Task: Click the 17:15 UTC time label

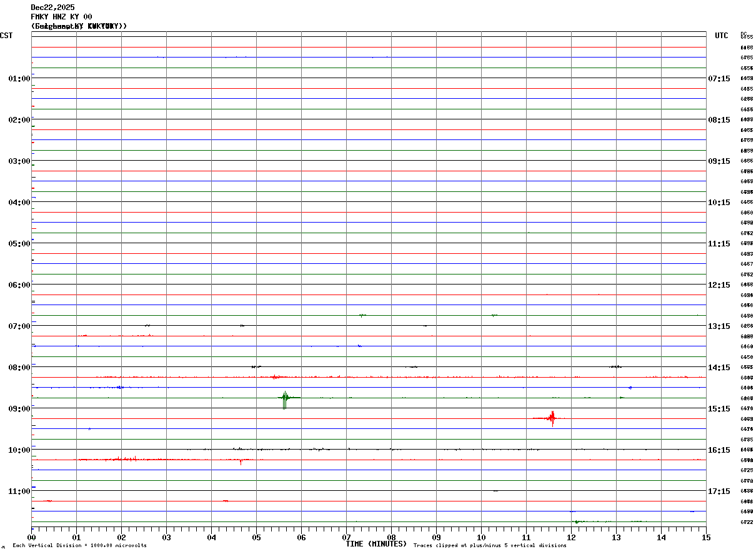Action: 719,491
